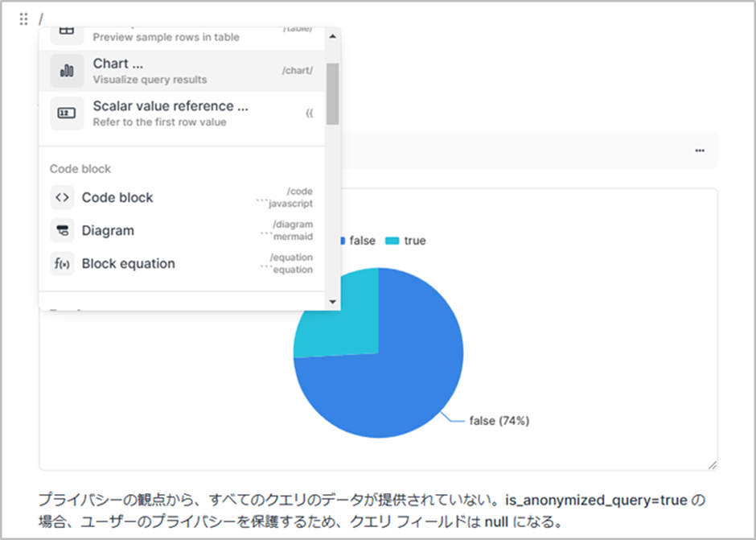Click the partially visible table icon

(x=67, y=32)
